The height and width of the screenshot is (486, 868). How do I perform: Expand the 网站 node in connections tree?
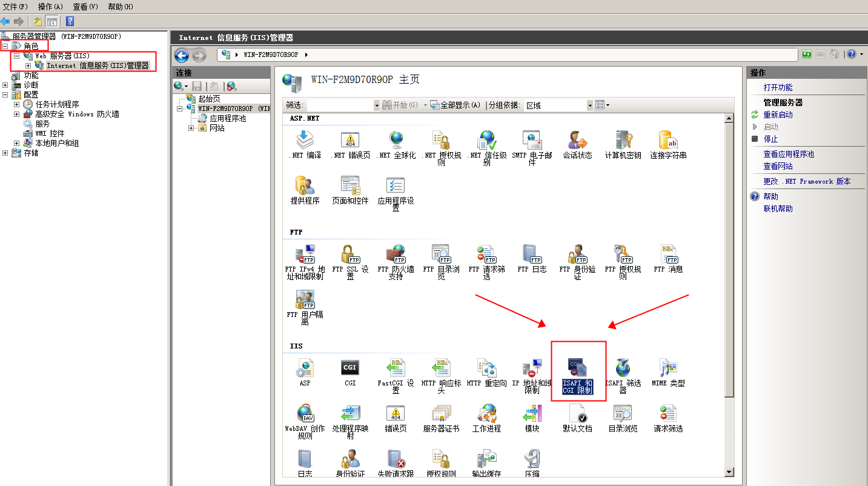click(191, 128)
